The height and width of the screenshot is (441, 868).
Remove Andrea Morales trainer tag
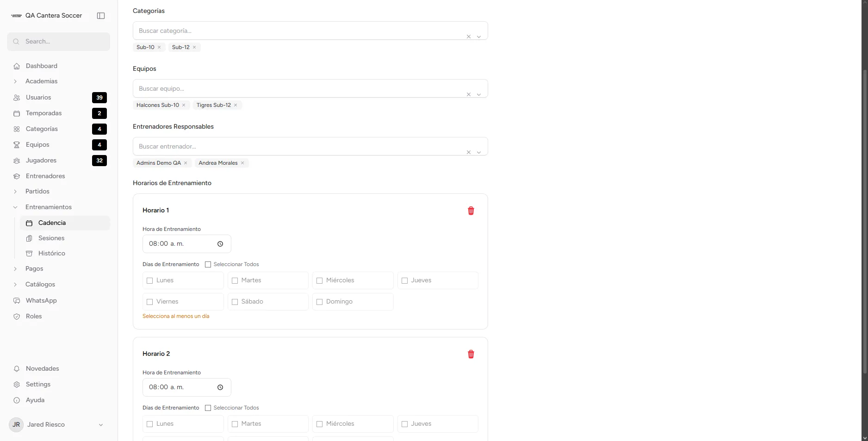click(x=242, y=163)
